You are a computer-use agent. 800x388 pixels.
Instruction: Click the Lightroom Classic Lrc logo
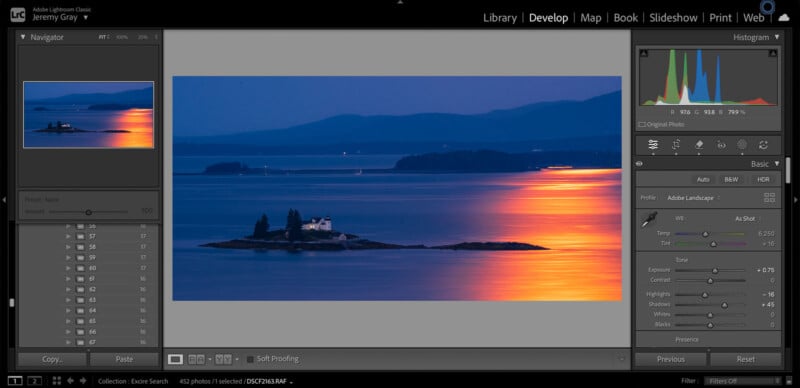point(17,14)
